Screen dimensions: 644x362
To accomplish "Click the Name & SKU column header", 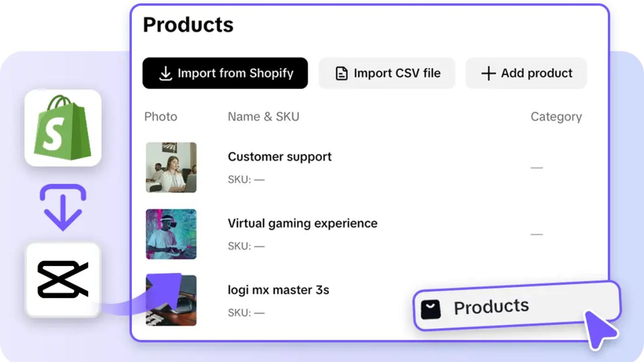I will [x=263, y=117].
